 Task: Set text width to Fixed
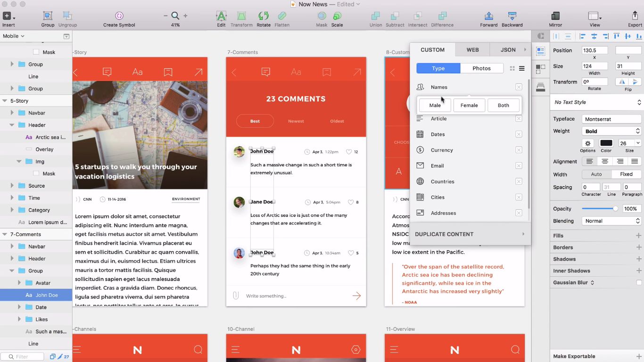coord(626,174)
